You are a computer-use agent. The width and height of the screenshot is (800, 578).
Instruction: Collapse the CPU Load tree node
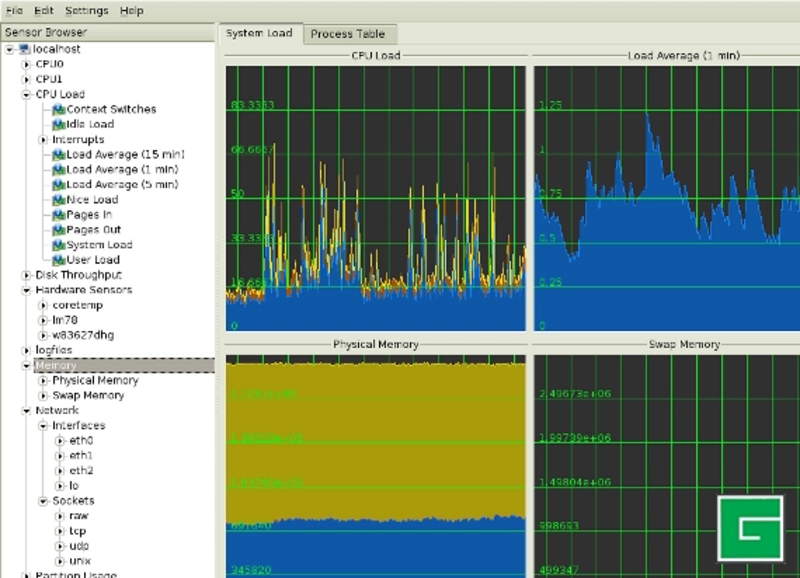point(26,95)
